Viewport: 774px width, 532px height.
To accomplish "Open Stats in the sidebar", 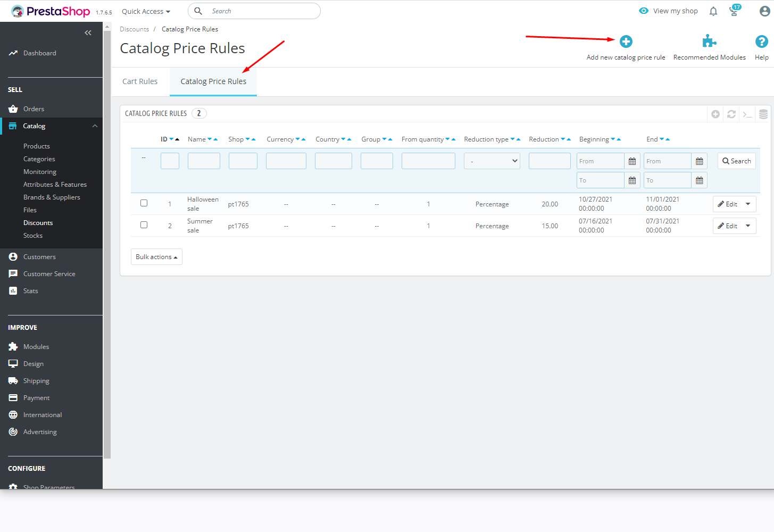I will pos(31,291).
